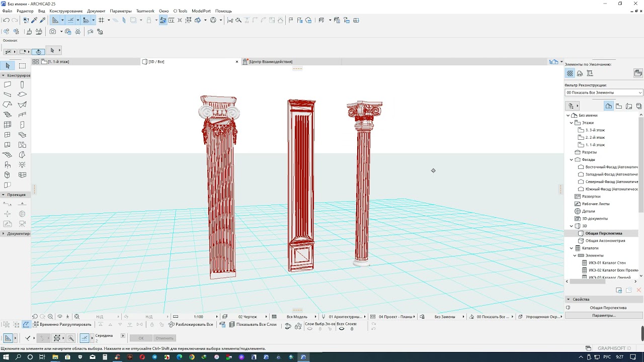Toggle the Guide Lines button in toolbar
The width and height of the screenshot is (644, 362).
tap(55, 20)
